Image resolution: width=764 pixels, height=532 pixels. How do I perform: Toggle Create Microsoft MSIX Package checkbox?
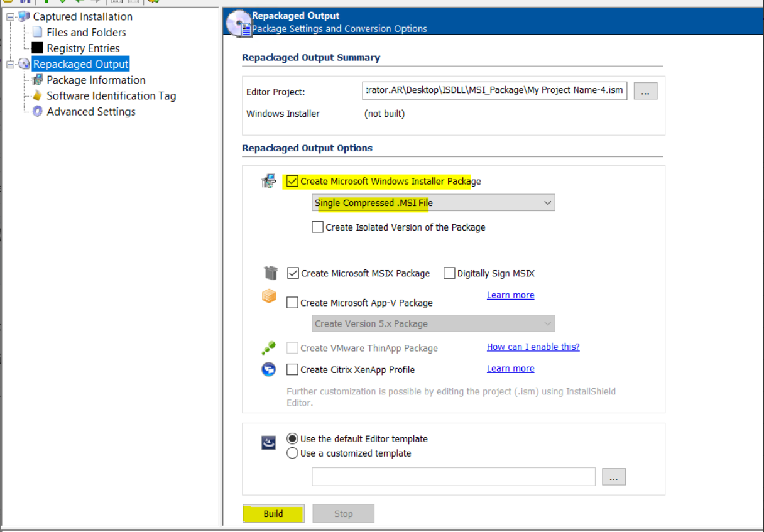[x=292, y=273]
